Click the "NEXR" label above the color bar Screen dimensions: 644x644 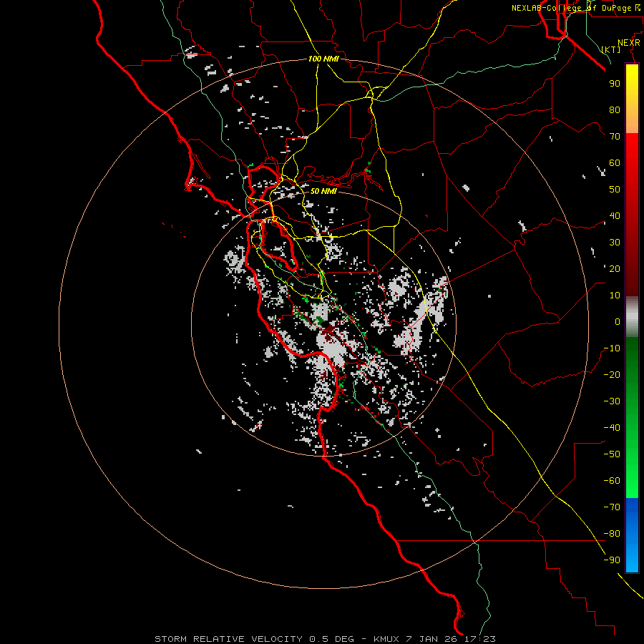pos(629,43)
